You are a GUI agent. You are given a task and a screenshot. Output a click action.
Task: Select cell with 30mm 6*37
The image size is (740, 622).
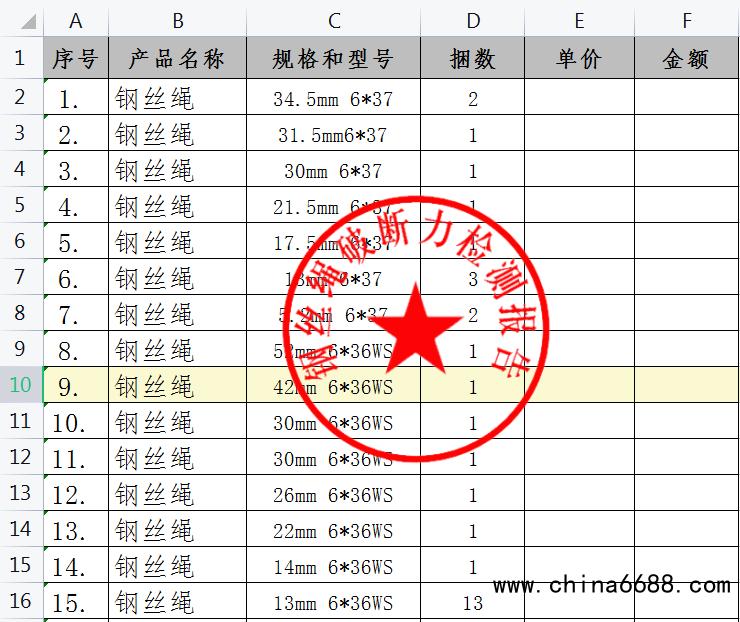pos(334,168)
